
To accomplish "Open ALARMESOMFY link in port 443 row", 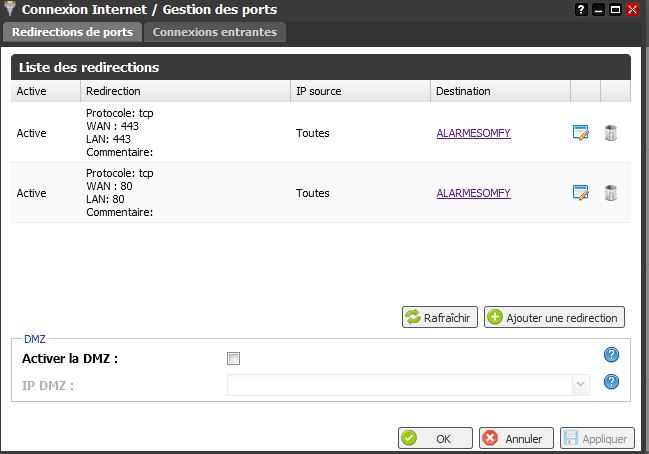I will coord(473,133).
